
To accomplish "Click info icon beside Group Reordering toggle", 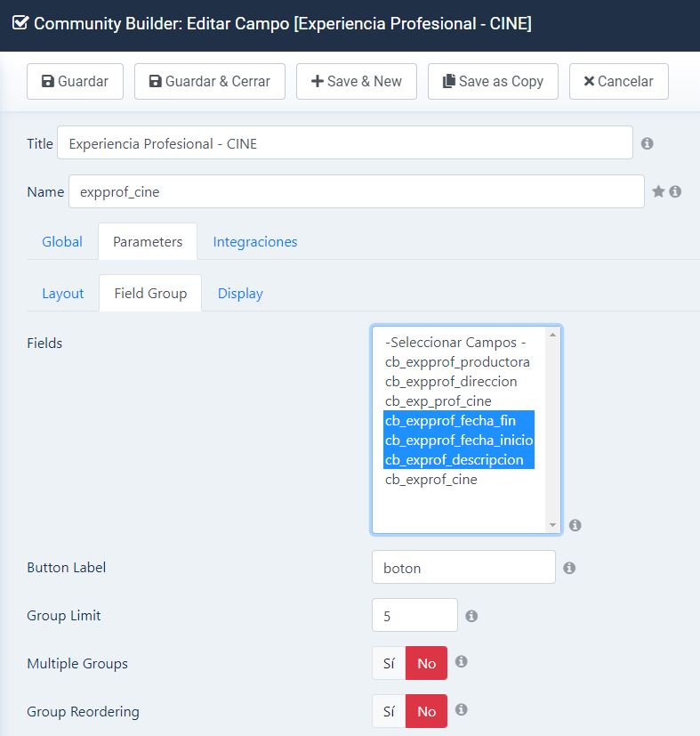I will click(x=462, y=709).
